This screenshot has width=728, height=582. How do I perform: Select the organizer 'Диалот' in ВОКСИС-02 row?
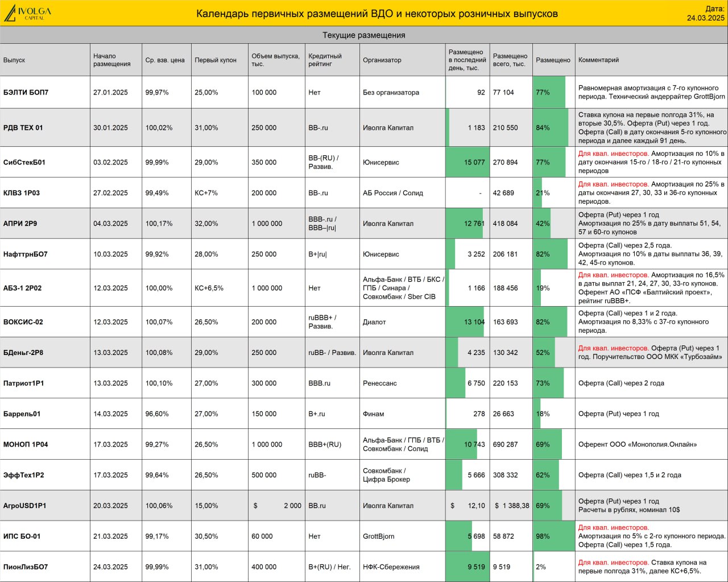374,322
